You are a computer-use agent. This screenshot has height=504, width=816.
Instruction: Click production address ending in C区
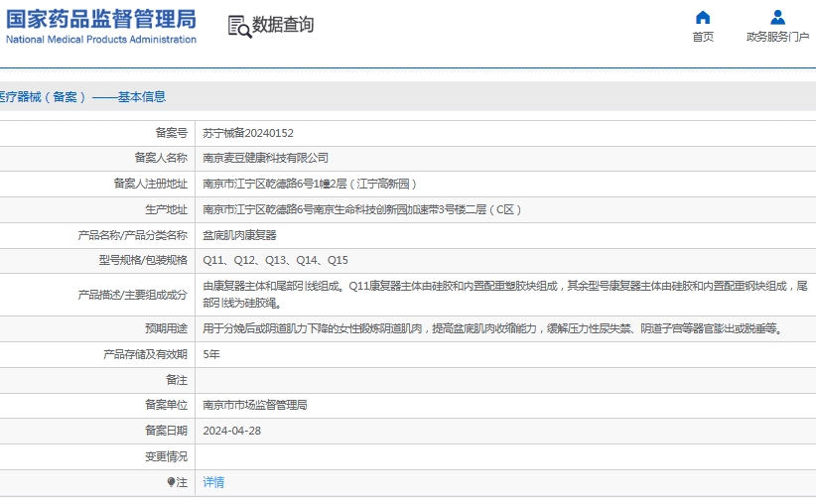(x=361, y=209)
